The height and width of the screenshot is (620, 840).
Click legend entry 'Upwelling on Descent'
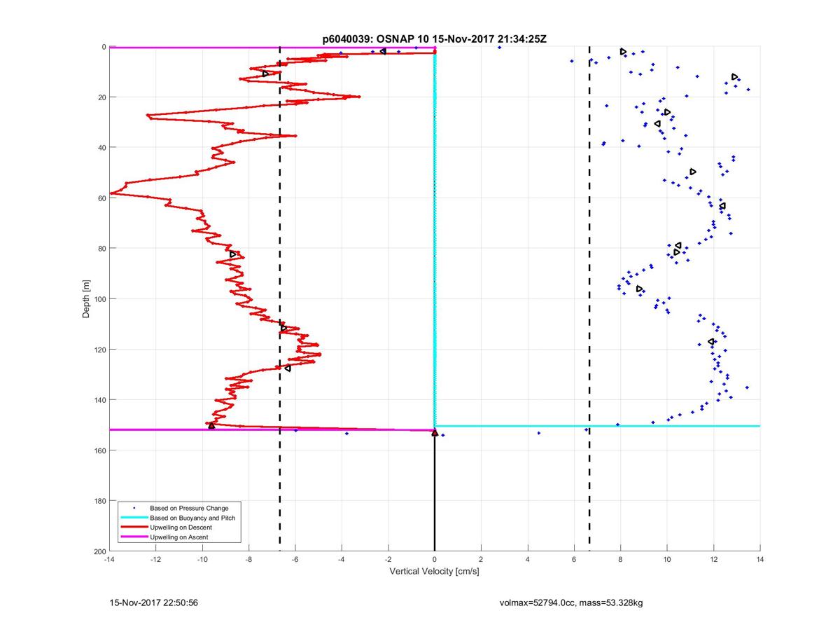(x=181, y=527)
